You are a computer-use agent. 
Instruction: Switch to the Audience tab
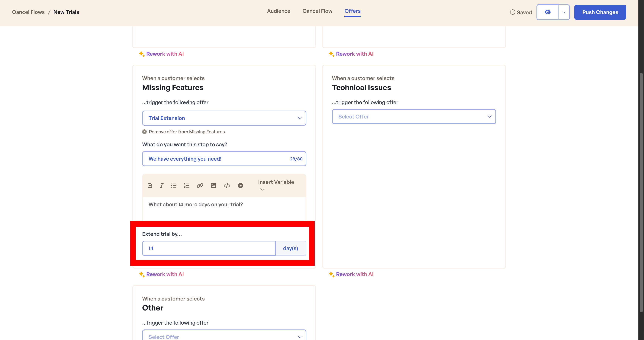tap(279, 11)
